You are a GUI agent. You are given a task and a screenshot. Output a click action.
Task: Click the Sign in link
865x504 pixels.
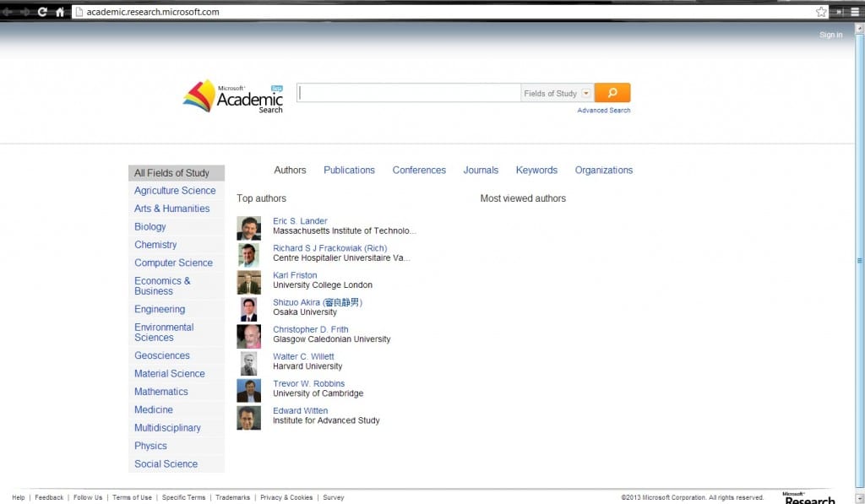(x=830, y=35)
